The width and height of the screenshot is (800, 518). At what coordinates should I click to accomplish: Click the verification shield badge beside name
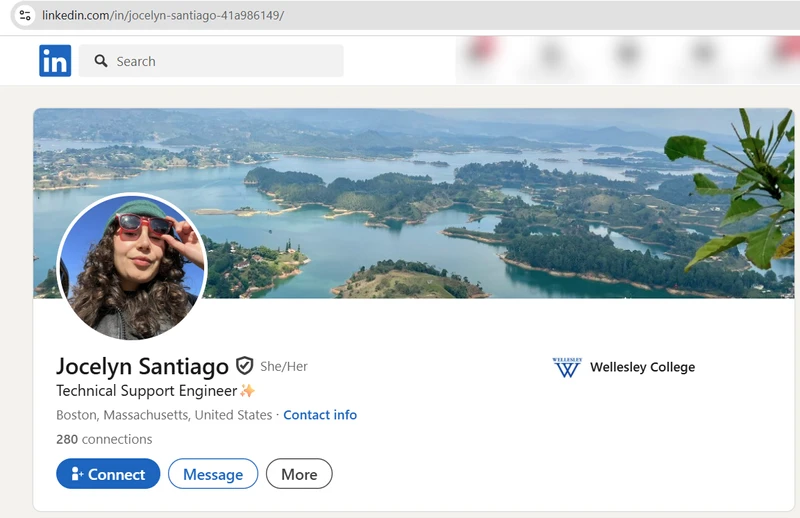coord(244,366)
